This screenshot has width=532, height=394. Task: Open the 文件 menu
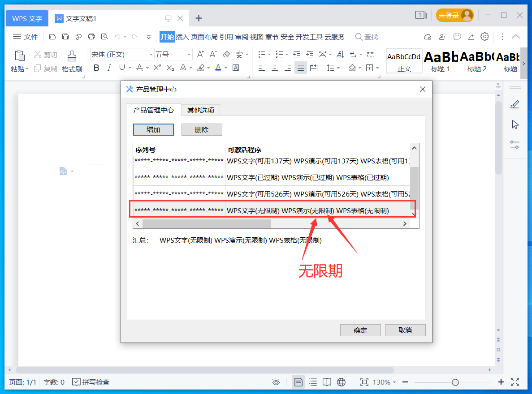point(26,37)
